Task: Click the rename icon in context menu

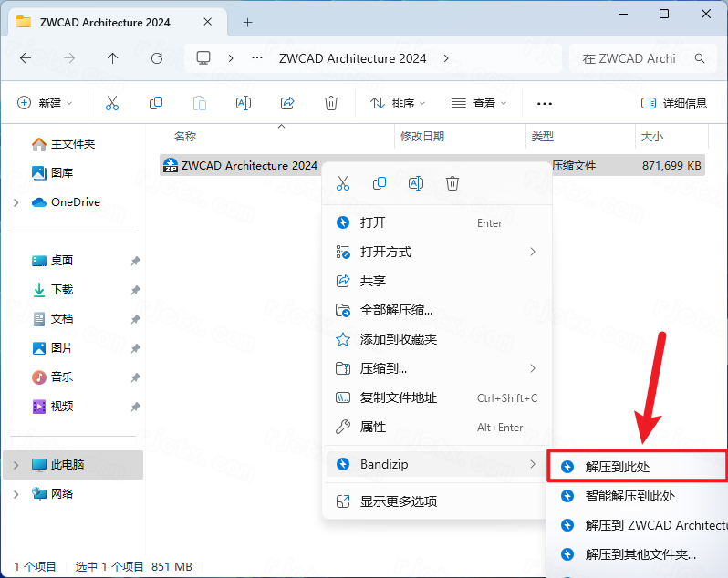Action: coord(416,183)
